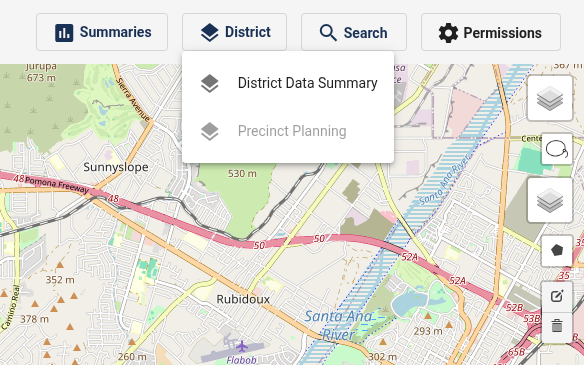Click the Sunnyslope map label
Image resolution: width=584 pixels, height=365 pixels.
click(116, 167)
